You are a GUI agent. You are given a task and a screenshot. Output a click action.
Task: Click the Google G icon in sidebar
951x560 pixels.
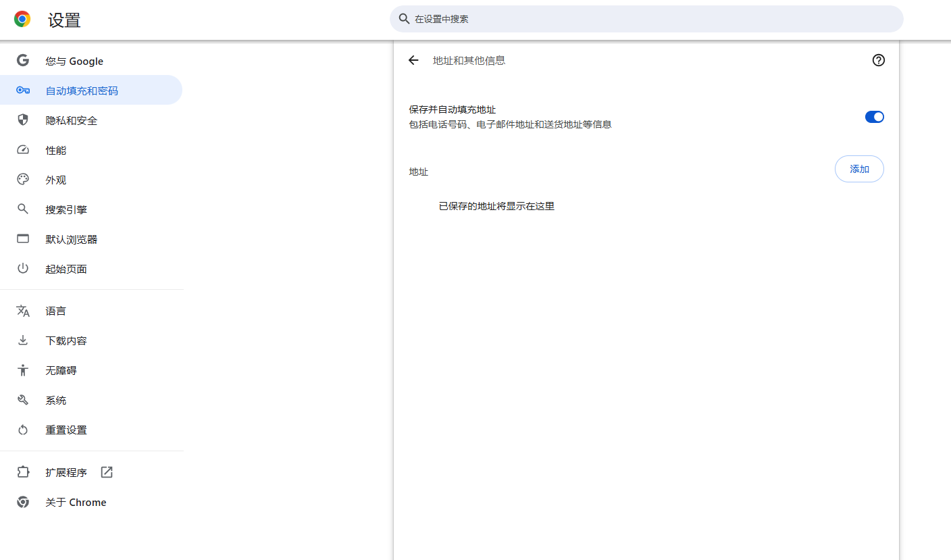[x=23, y=61]
